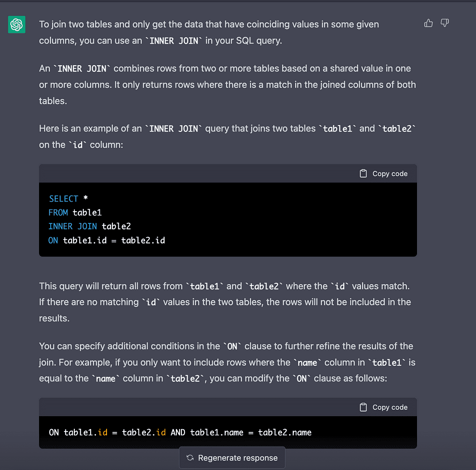The width and height of the screenshot is (476, 470).
Task: Click the blue SELECT keyword in the code
Action: point(63,199)
